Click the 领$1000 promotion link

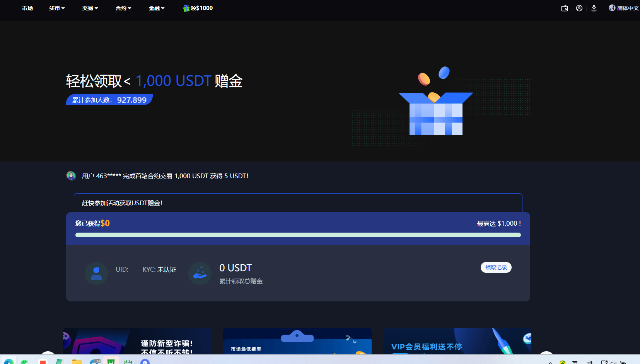(x=200, y=8)
